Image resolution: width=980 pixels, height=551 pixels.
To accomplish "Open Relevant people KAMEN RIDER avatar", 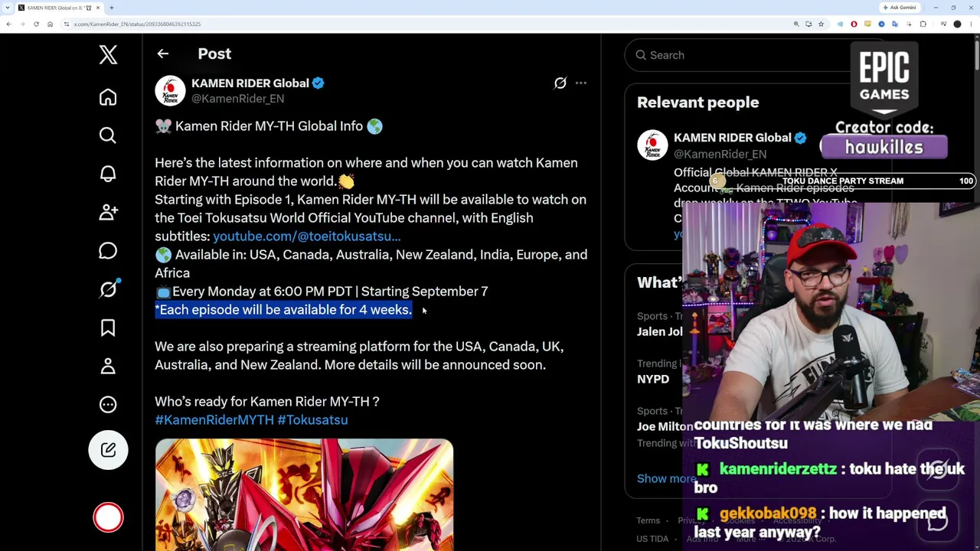I will click(x=652, y=145).
